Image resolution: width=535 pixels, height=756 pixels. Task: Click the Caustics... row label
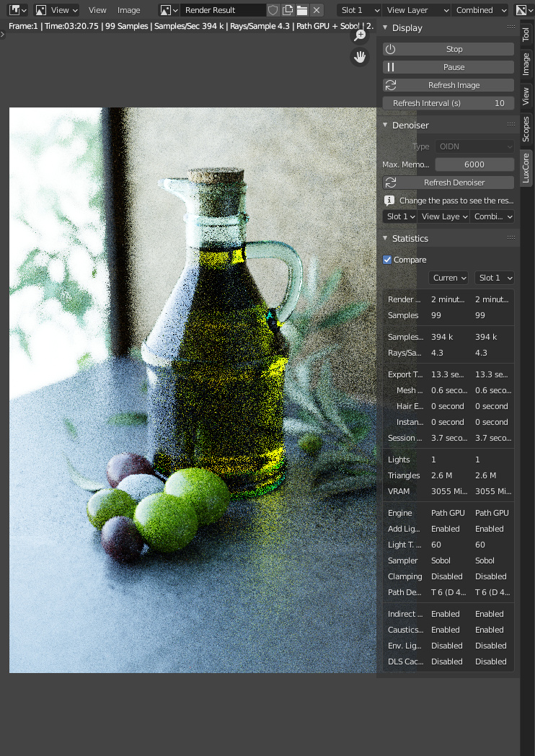406,630
